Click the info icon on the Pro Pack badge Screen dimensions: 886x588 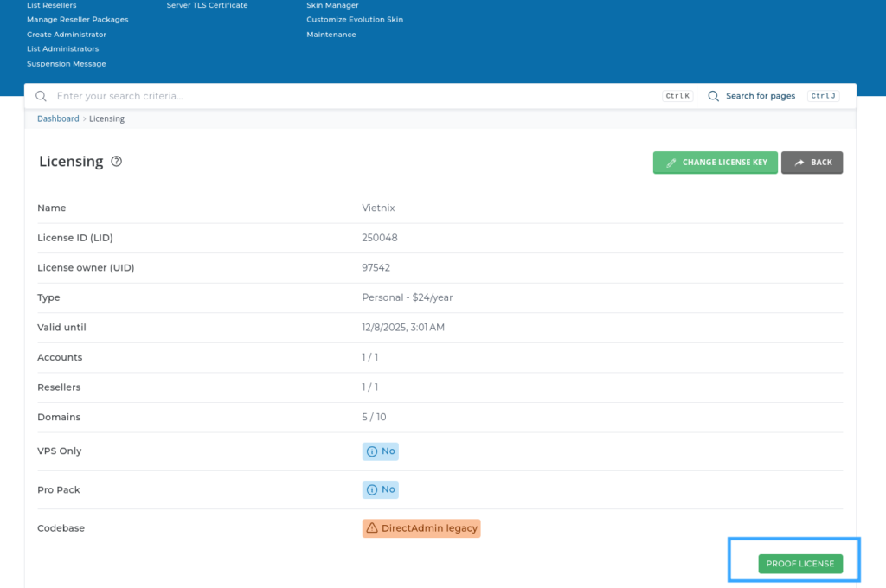pos(370,489)
